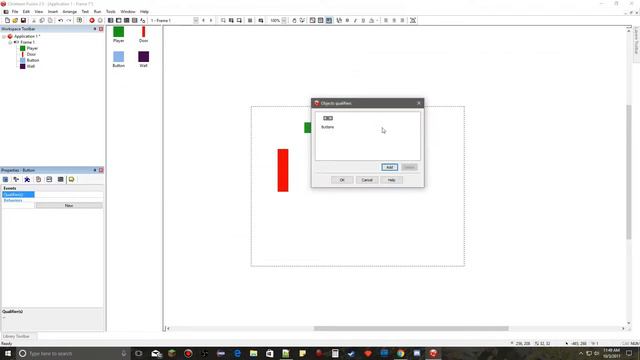Viewport: 640px width, 360px height.
Task: Open an existing file via toolbar icon
Action: 15,20
